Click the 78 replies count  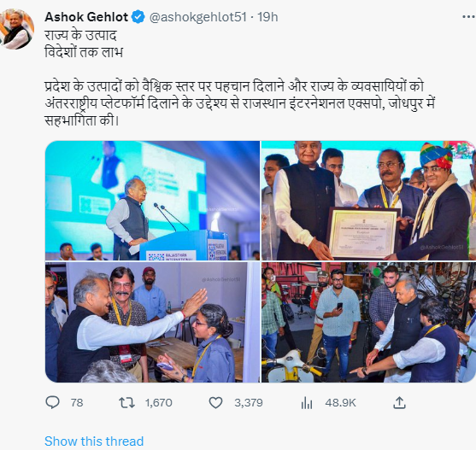click(x=77, y=403)
